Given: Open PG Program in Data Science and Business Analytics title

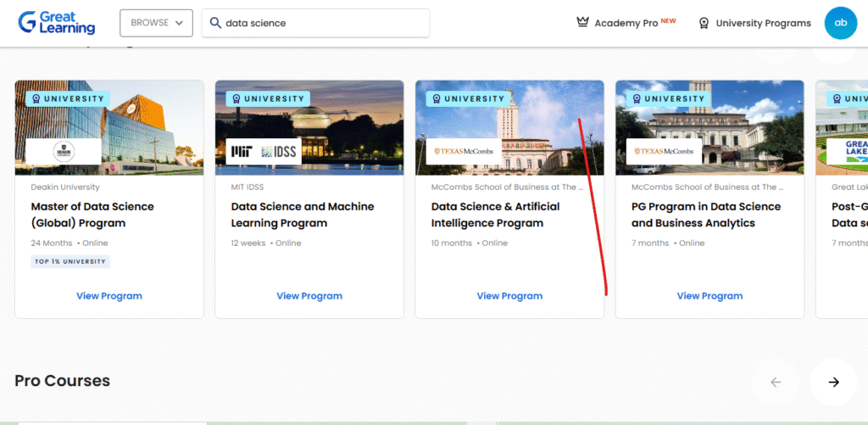Looking at the screenshot, I should pyautogui.click(x=706, y=215).
